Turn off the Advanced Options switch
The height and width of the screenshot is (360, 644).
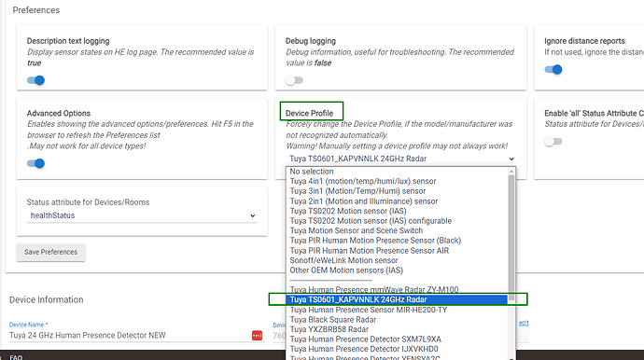35,163
